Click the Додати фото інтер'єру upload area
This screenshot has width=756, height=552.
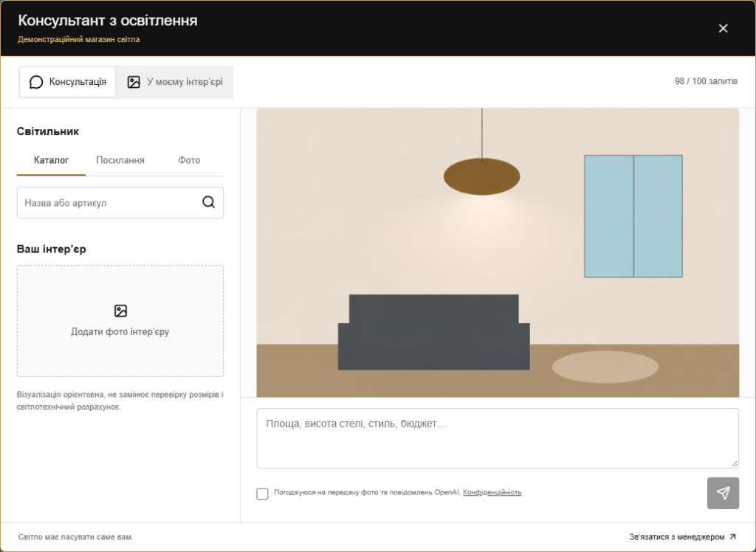[x=120, y=321]
